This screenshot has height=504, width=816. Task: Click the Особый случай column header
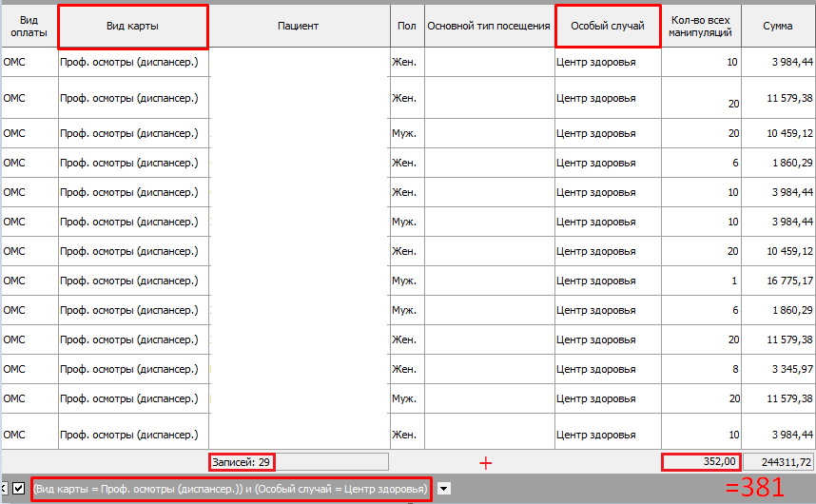click(608, 26)
